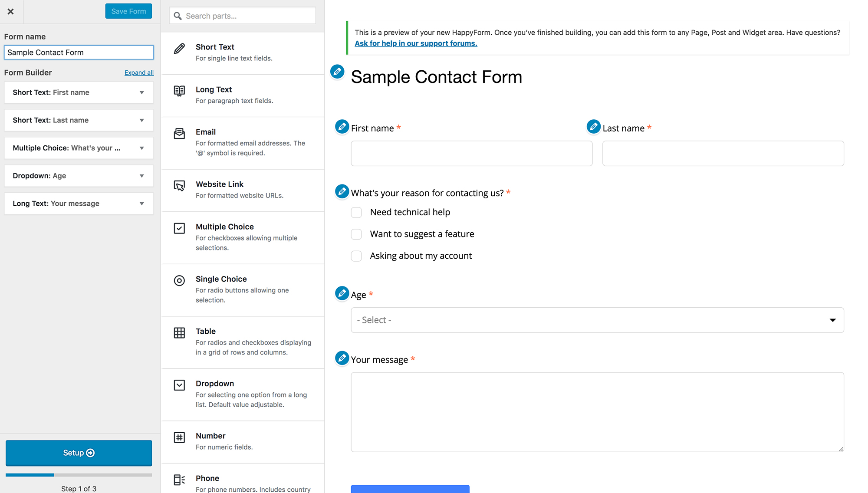Click the Search parts field
Screen dimensions: 868x493
point(243,16)
